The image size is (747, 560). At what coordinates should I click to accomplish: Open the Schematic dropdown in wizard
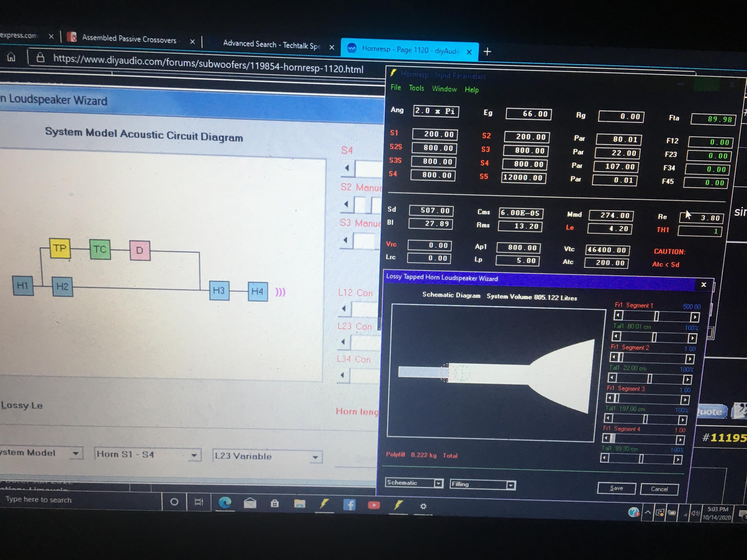[438, 483]
